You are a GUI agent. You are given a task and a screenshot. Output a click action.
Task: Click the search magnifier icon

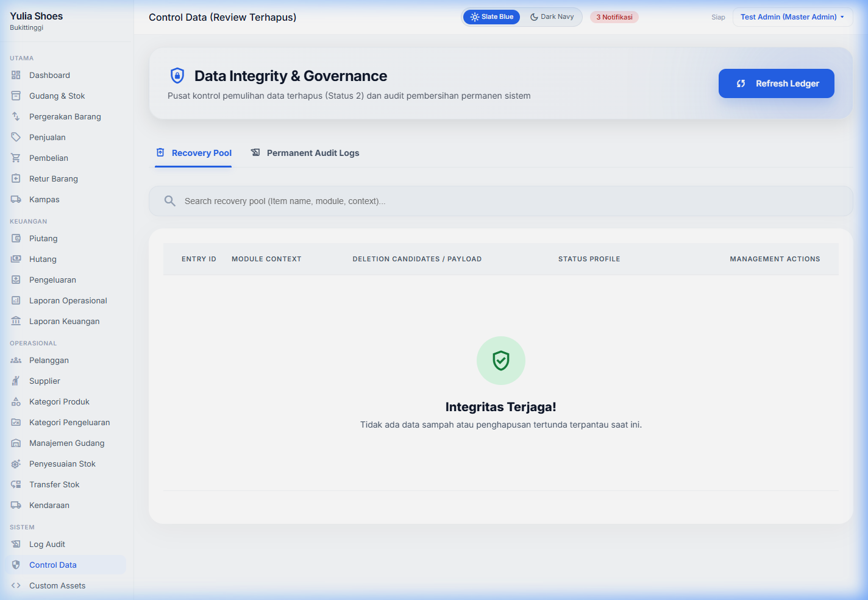(170, 201)
